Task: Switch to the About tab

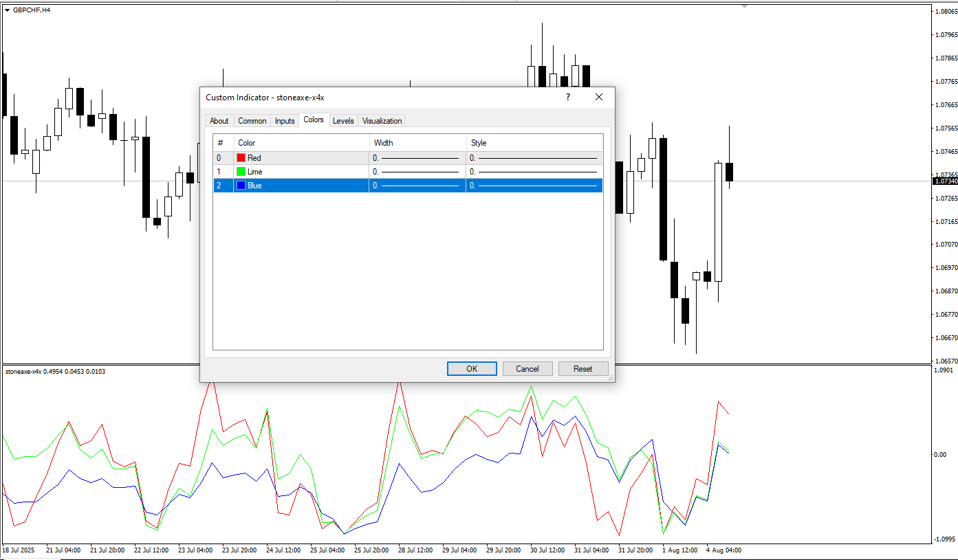Action: [219, 121]
